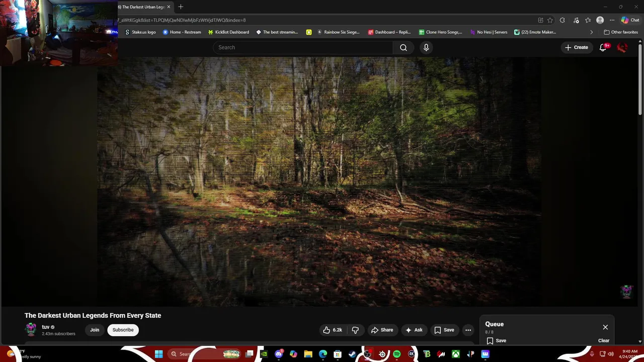The width and height of the screenshot is (644, 362).
Task: Open Edge favorites hub icon
Action: point(588,20)
